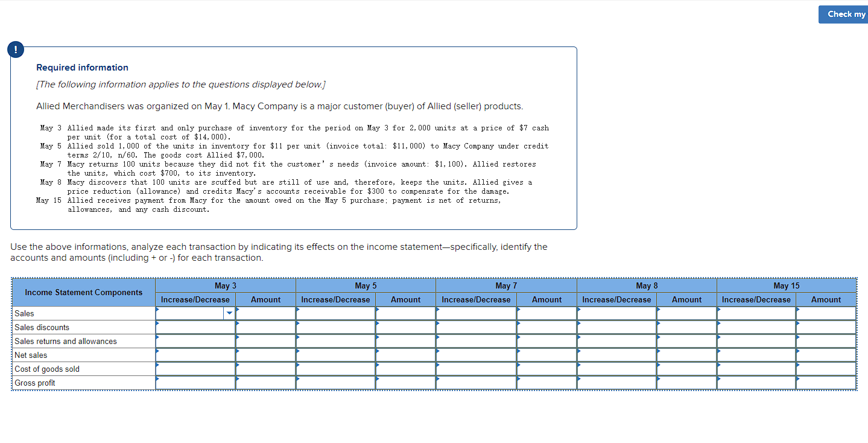Screen dimensions: 868x443
Task: Click the May 15 column header
Action: coord(786,285)
